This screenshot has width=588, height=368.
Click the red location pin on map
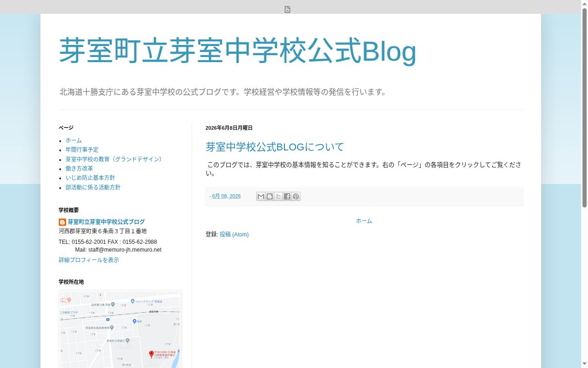pyautogui.click(x=152, y=354)
